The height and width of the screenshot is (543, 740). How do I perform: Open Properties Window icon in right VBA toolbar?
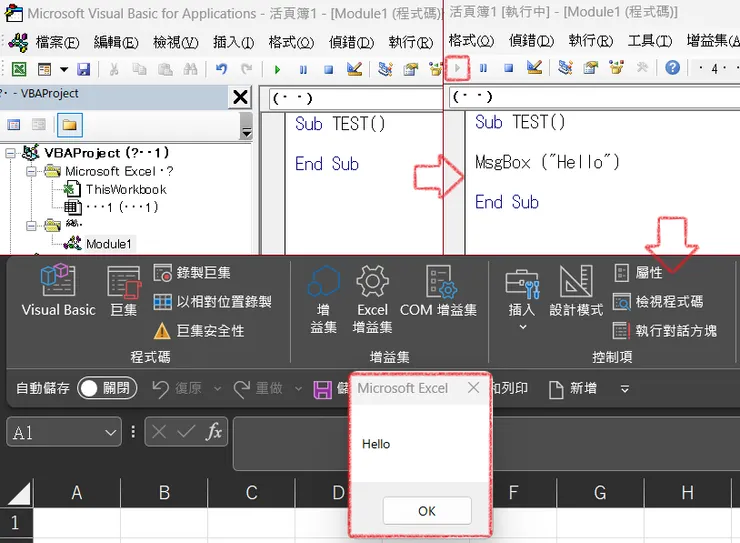coord(590,68)
